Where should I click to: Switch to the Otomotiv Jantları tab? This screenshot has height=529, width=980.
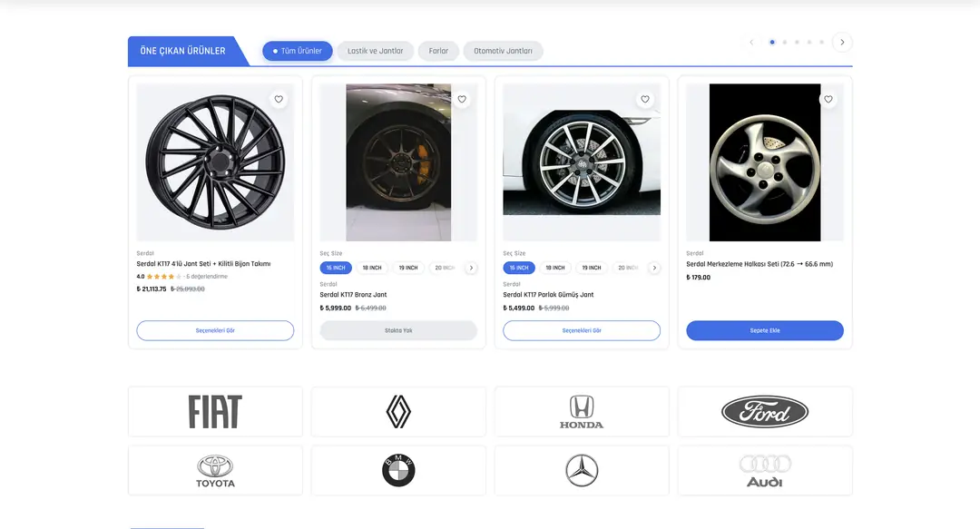click(x=503, y=51)
